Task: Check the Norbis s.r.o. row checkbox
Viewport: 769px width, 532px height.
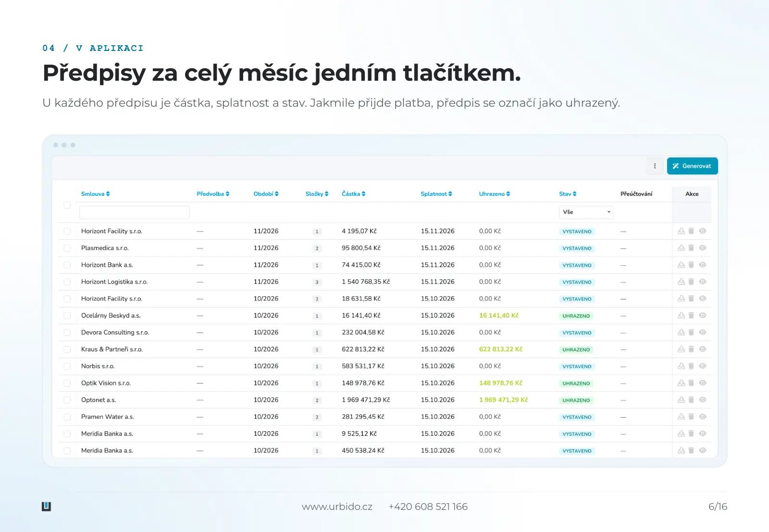Action: coord(67,366)
